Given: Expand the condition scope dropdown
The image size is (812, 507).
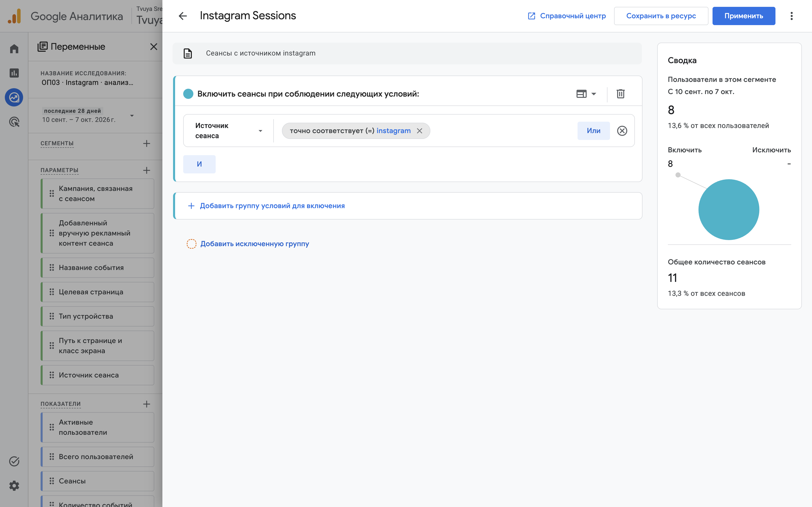Looking at the screenshot, I should click(586, 94).
